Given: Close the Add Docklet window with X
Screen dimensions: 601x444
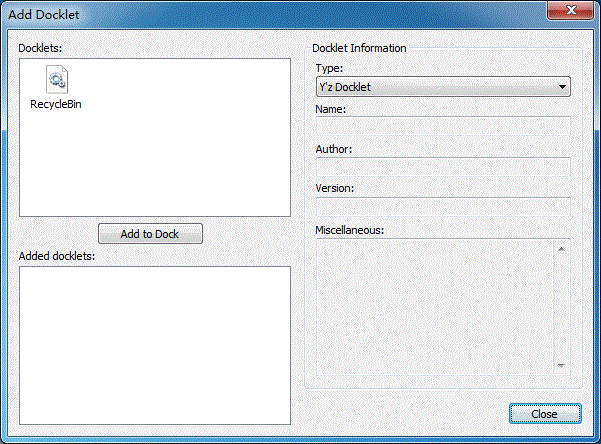Looking at the screenshot, I should [x=570, y=10].
